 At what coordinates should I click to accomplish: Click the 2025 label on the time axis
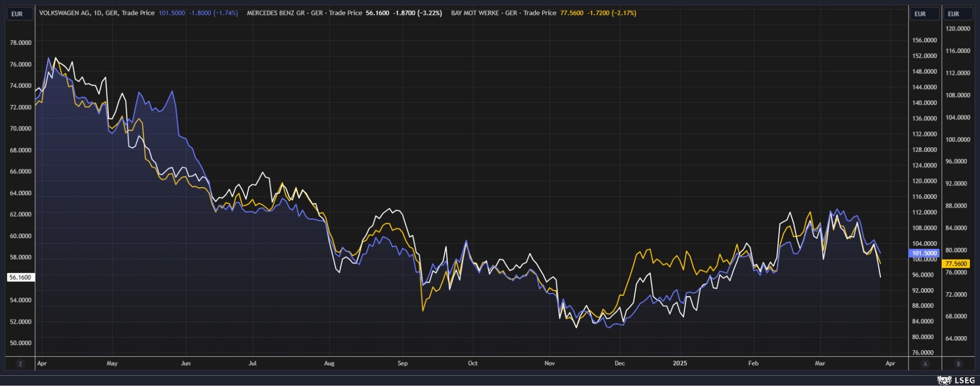[680, 364]
